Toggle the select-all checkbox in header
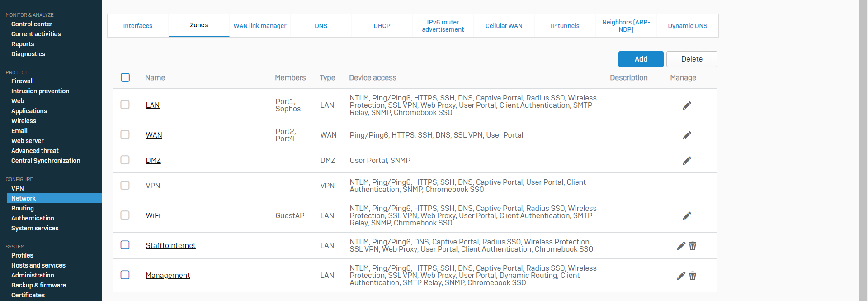The height and width of the screenshot is (301, 868). tap(125, 77)
